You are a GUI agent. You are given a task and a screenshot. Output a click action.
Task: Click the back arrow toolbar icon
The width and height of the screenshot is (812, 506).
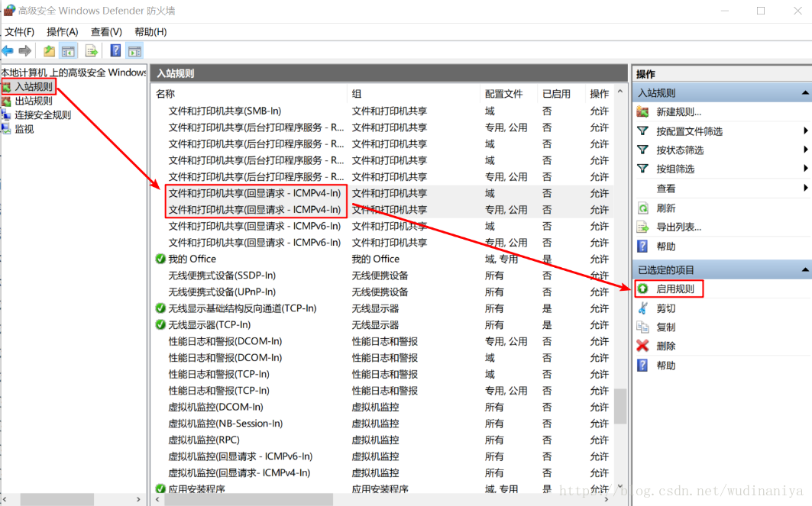tap(8, 50)
